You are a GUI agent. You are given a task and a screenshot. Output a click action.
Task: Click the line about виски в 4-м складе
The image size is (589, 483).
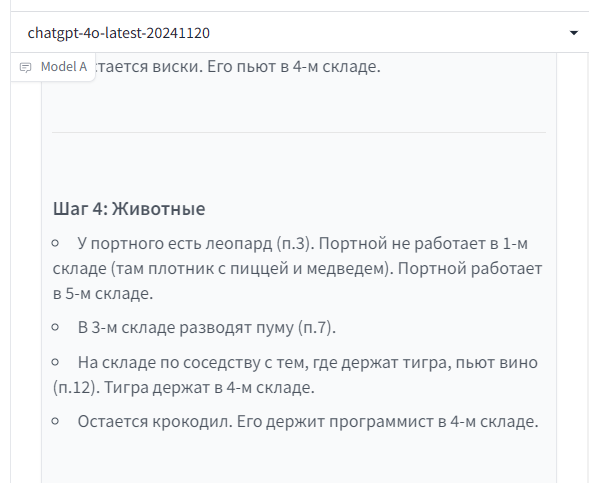coord(237,66)
